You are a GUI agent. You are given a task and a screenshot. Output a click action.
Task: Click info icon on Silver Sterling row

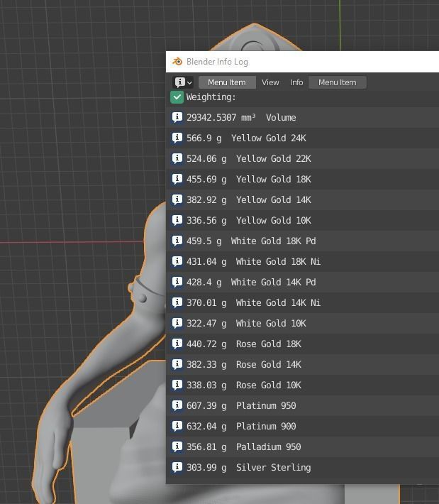click(177, 467)
